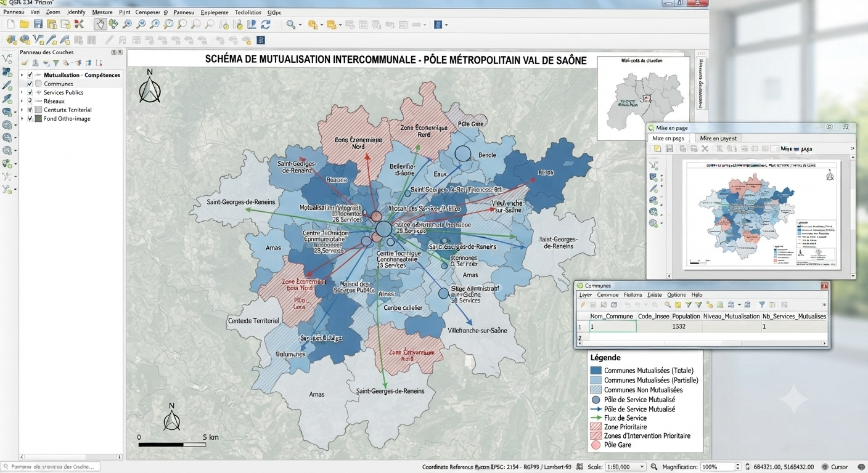This screenshot has height=473, width=868.
Task: Click the new layout icon in the Mise en page toolbar
Action: (x=657, y=148)
